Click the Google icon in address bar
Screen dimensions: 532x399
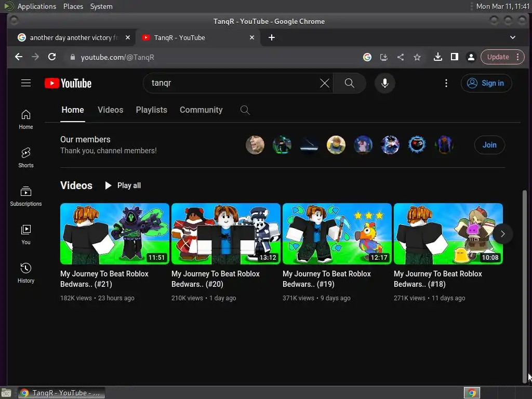pyautogui.click(x=367, y=57)
